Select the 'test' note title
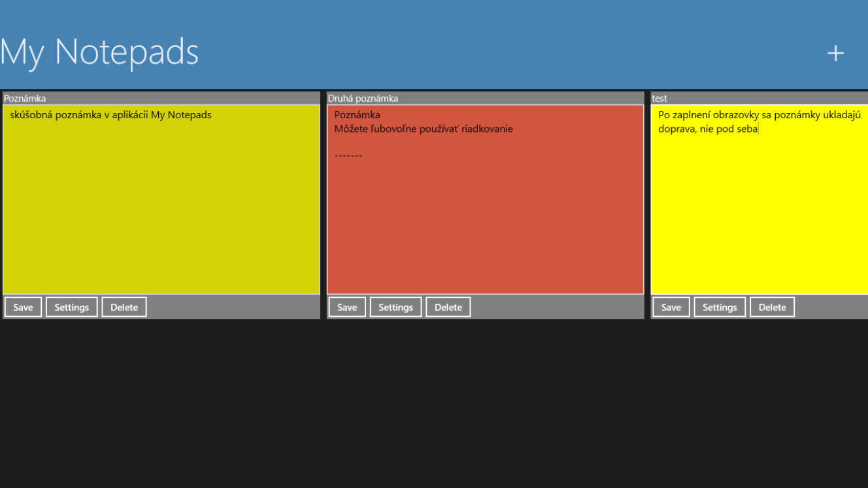Viewport: 868px width, 488px height. pyautogui.click(x=659, y=98)
